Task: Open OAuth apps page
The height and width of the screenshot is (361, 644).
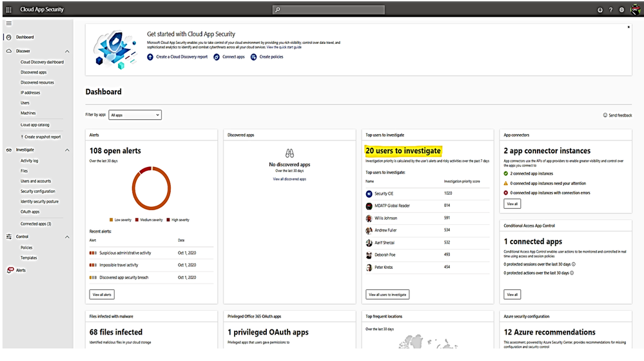Action: [x=30, y=212]
